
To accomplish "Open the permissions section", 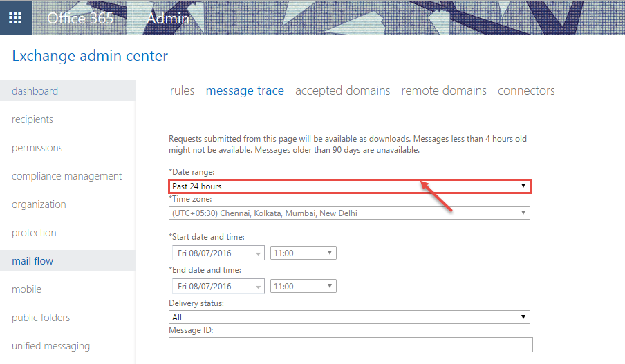I will 37,148.
